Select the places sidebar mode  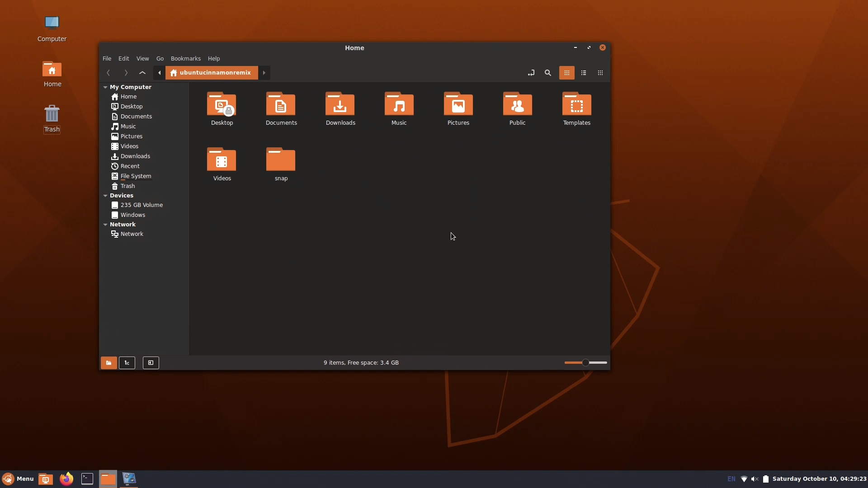coord(108,363)
